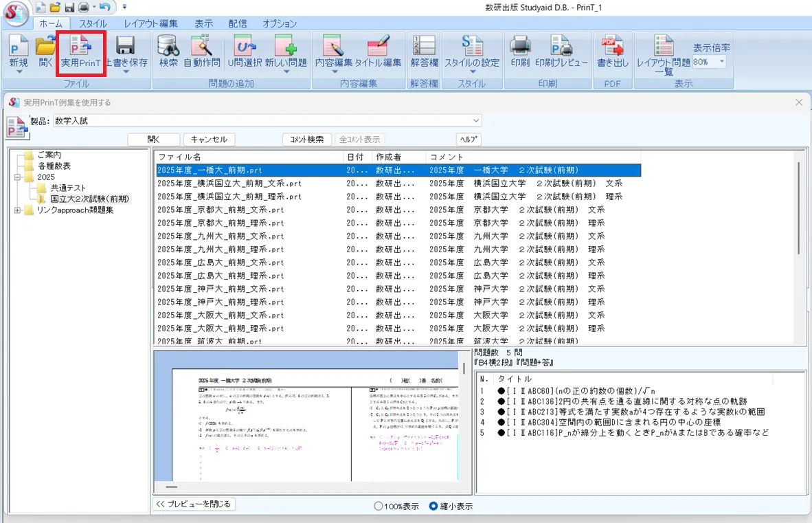Switch to the レイアウト編集 ribbon tab

pos(150,24)
